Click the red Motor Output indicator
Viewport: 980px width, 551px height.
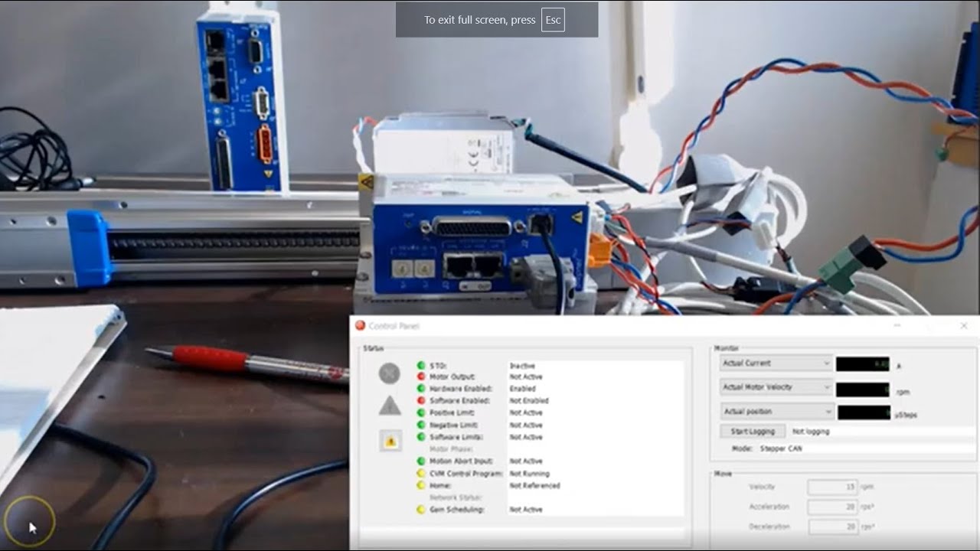coord(421,377)
